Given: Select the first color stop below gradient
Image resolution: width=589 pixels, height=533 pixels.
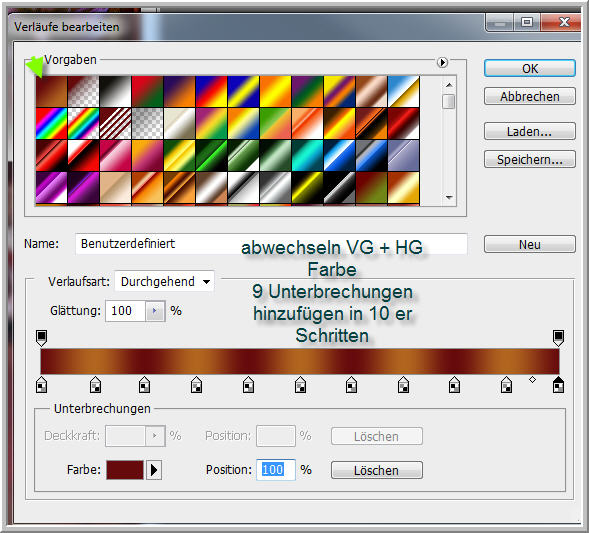Looking at the screenshot, I should [41, 385].
